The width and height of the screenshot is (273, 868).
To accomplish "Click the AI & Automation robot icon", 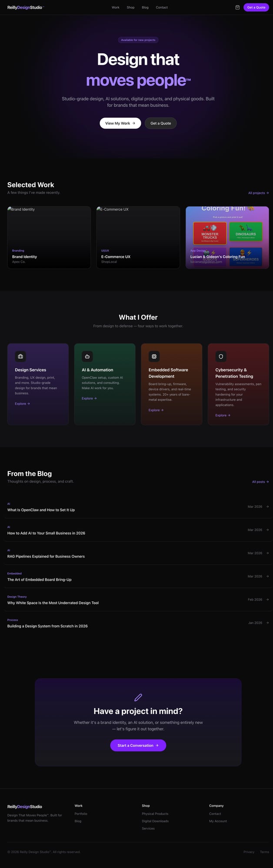I will [x=87, y=356].
